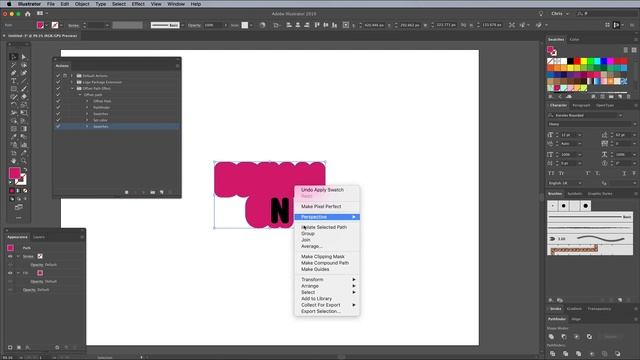The image size is (640, 360).
Task: Open the Actions panel menu icon
Action: (x=178, y=66)
